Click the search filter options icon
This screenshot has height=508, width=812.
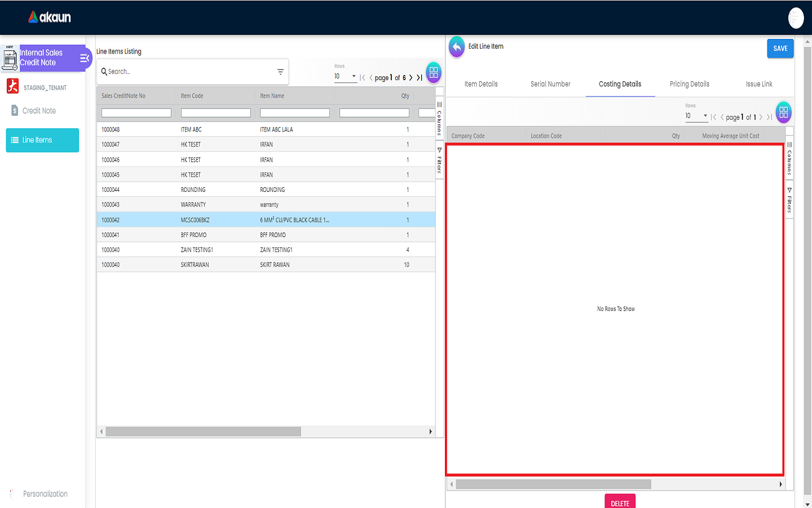280,72
